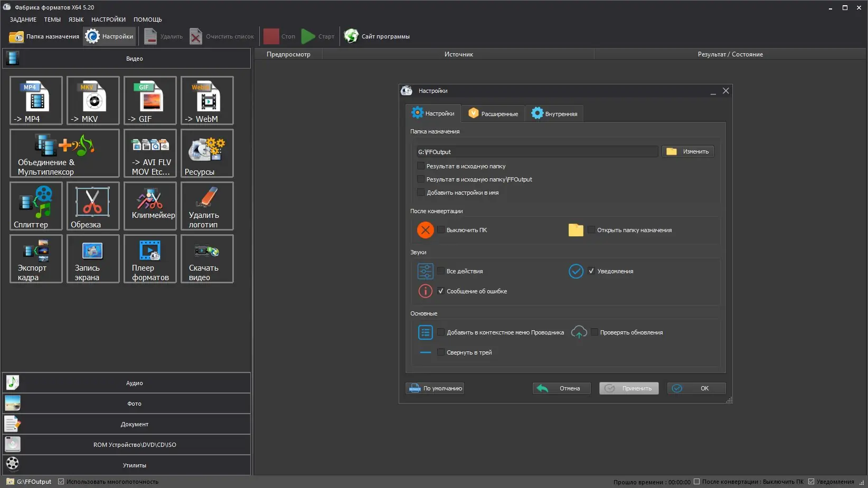
Task: Expand the Документ category
Action: [x=127, y=424]
